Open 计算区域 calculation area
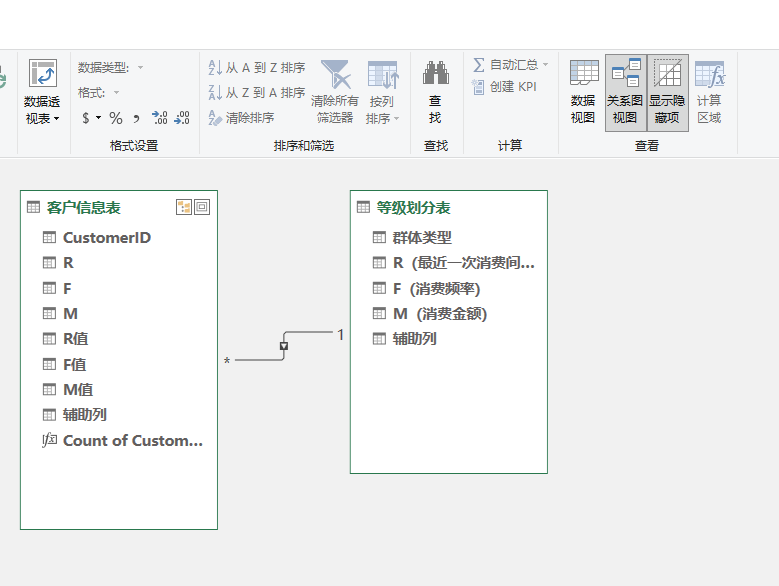This screenshot has width=779, height=586. (709, 92)
